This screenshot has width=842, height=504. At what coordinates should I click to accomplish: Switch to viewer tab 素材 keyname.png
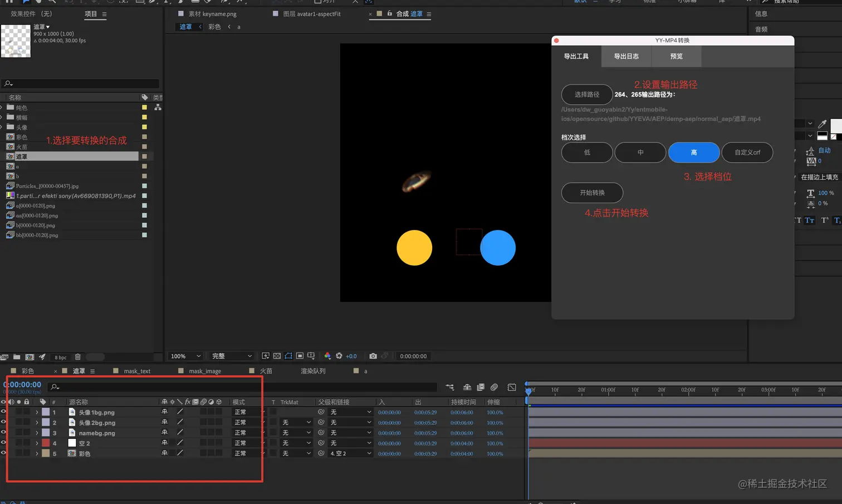coord(212,14)
